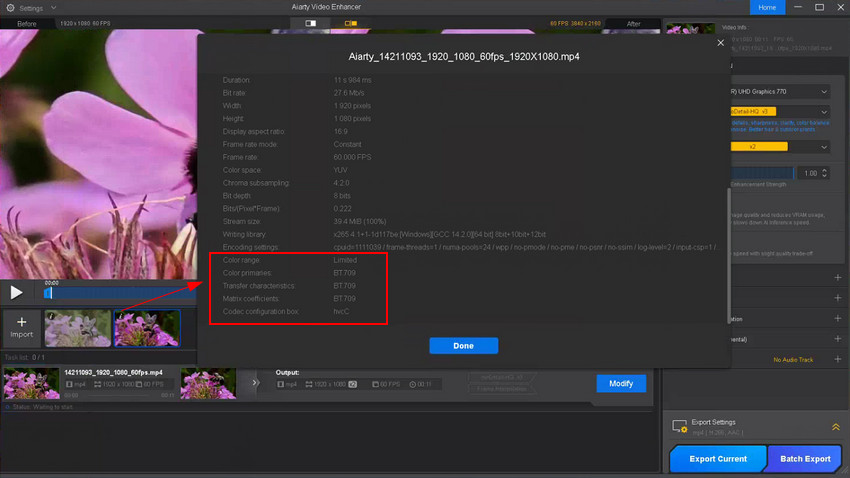The width and height of the screenshot is (850, 478).
Task: Click Export Current button
Action: 718,458
